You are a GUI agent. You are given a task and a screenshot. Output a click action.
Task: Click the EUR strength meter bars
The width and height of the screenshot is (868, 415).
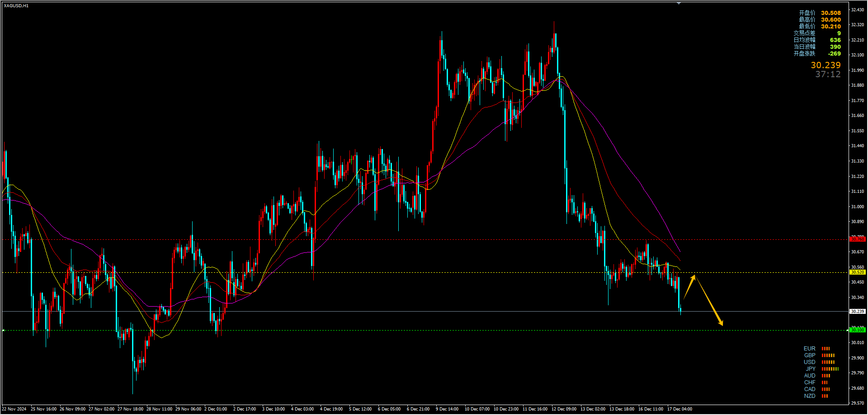point(826,349)
